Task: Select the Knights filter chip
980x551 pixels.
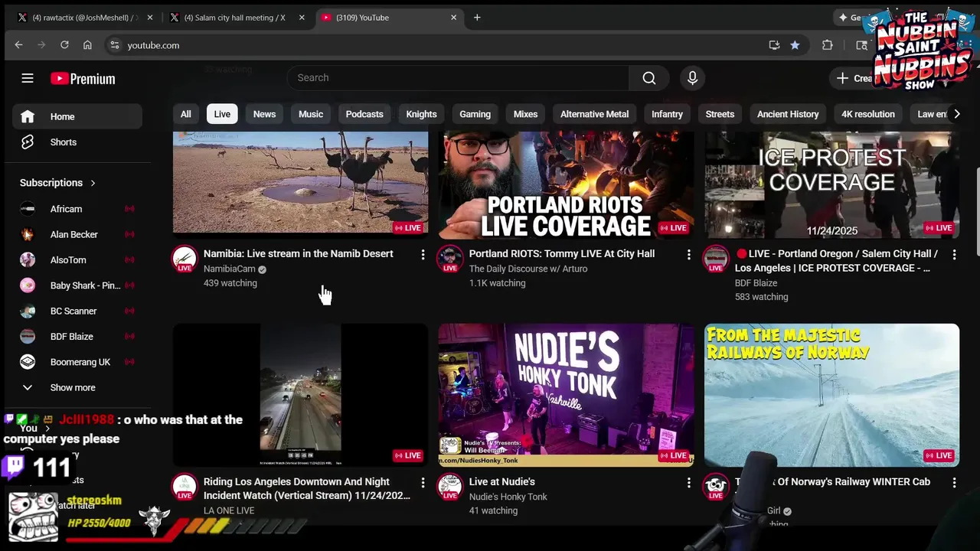Action: point(421,114)
